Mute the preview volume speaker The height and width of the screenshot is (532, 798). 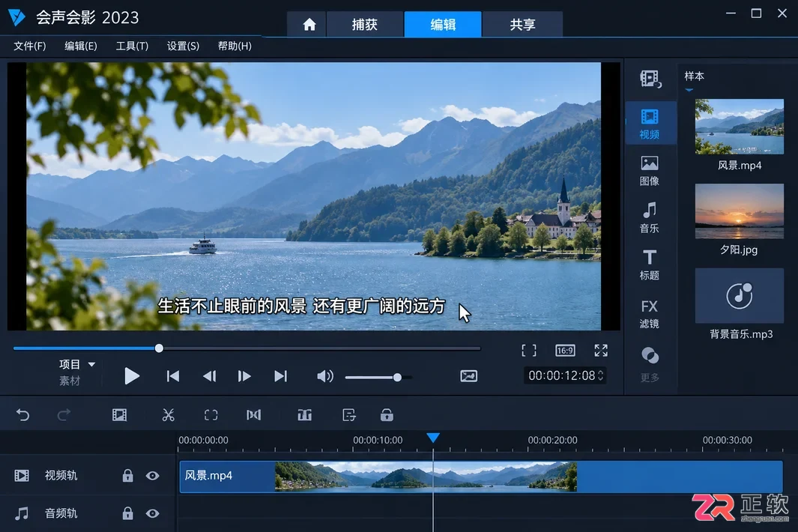click(325, 376)
